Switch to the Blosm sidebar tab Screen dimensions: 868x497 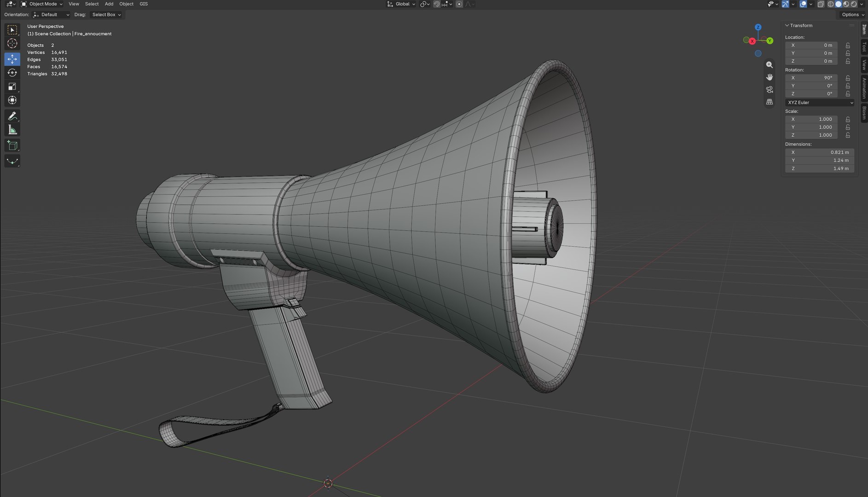[864, 113]
